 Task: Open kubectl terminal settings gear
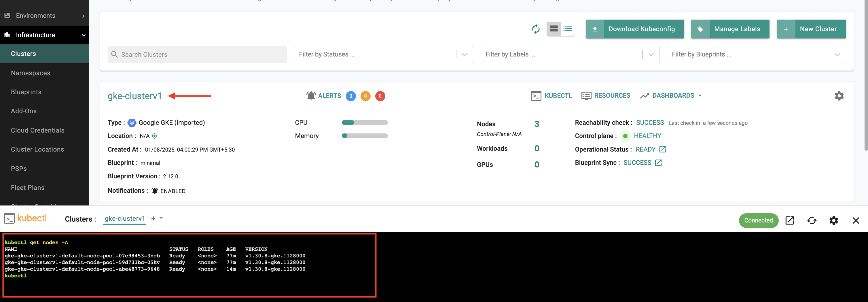(833, 220)
